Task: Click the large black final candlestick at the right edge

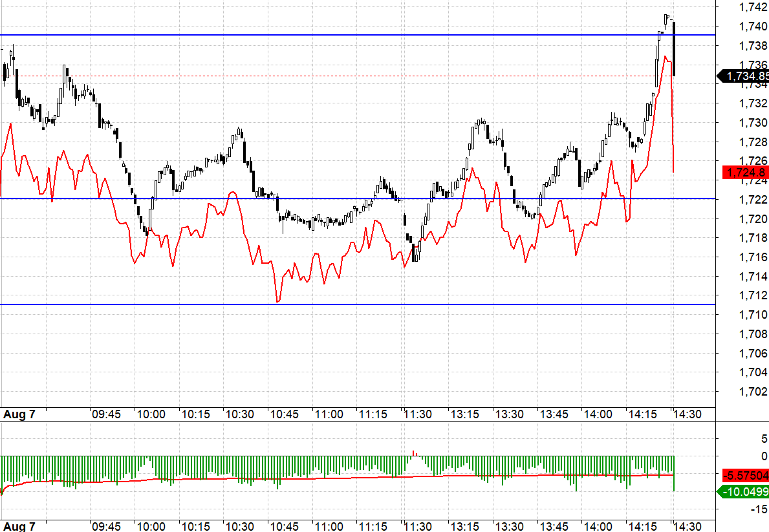Action: [674, 49]
